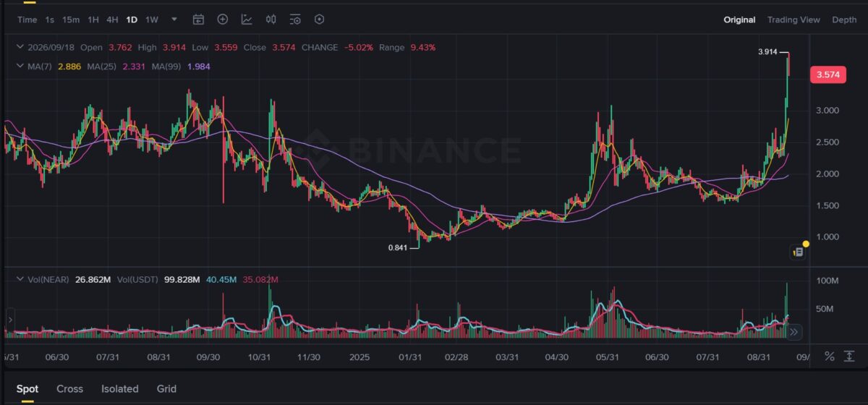Click the 3.914 high price marker
The image size is (868, 405).
point(769,51)
